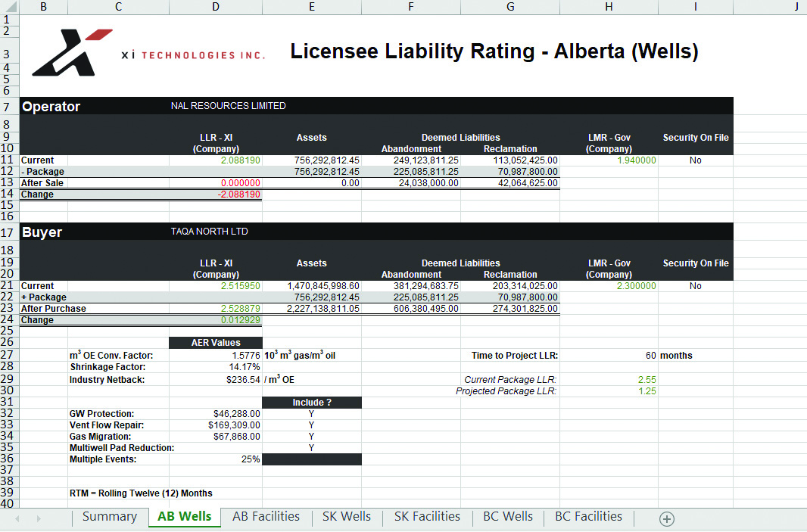The image size is (807, 532).
Task: Select After Purchase assets 2,227,138,811.05
Action: click(323, 309)
